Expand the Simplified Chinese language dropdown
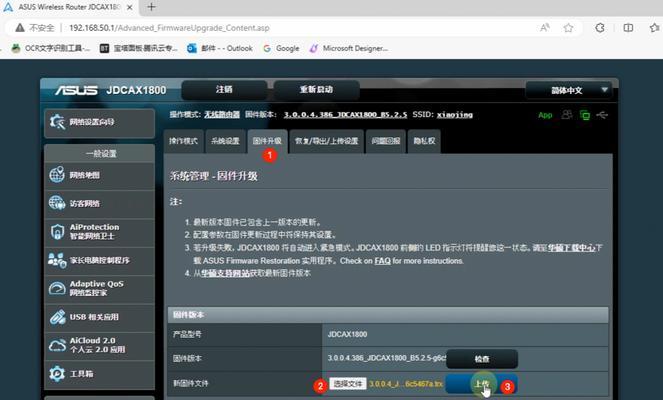The width and height of the screenshot is (663, 400). [x=569, y=90]
